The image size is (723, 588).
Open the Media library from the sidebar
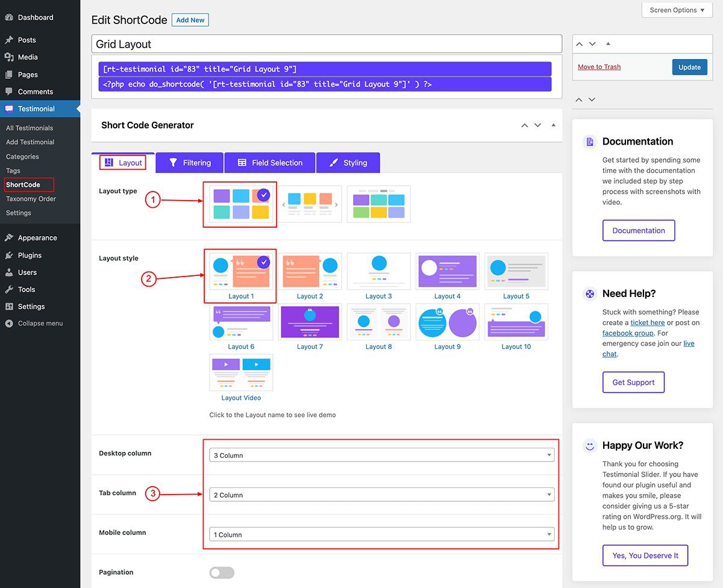click(x=27, y=57)
